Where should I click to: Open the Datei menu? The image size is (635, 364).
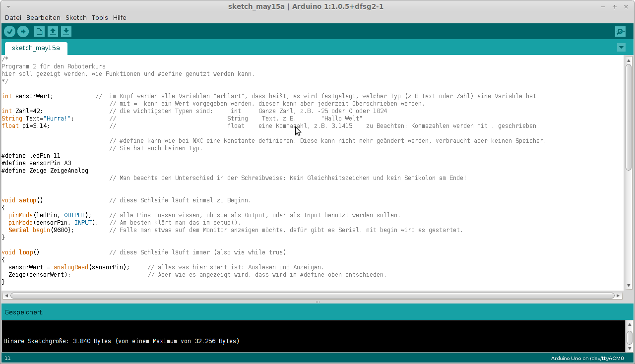click(13, 17)
